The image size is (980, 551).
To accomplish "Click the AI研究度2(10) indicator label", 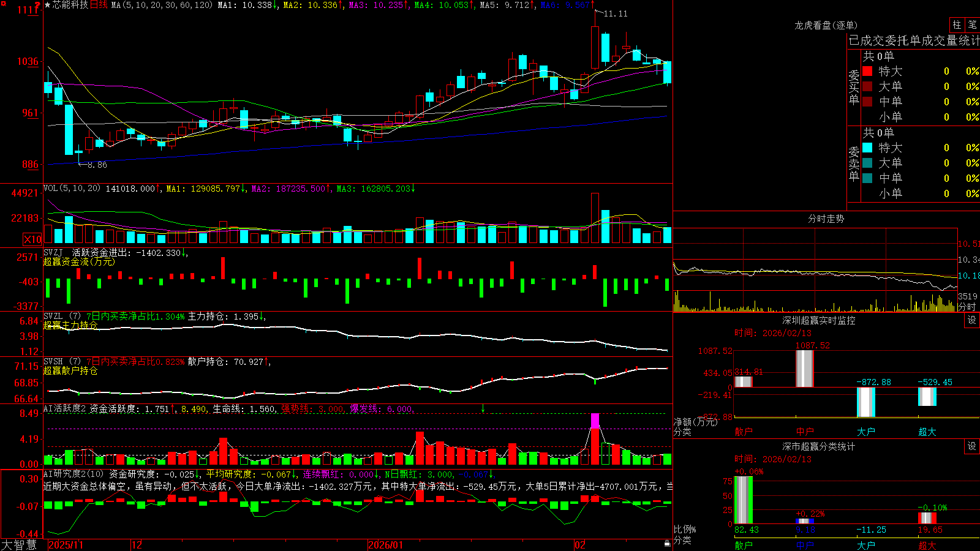I will [x=73, y=474].
